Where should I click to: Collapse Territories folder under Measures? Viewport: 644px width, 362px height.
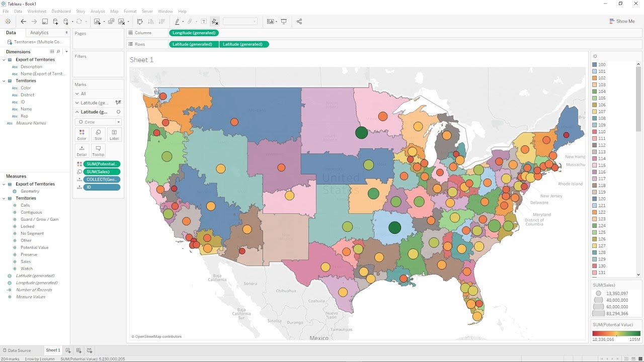[4, 199]
